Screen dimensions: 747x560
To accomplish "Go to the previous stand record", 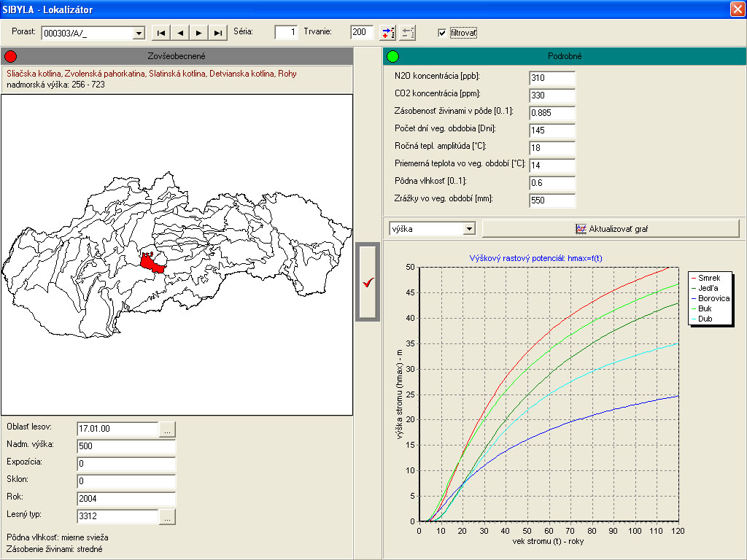I will tap(179, 33).
